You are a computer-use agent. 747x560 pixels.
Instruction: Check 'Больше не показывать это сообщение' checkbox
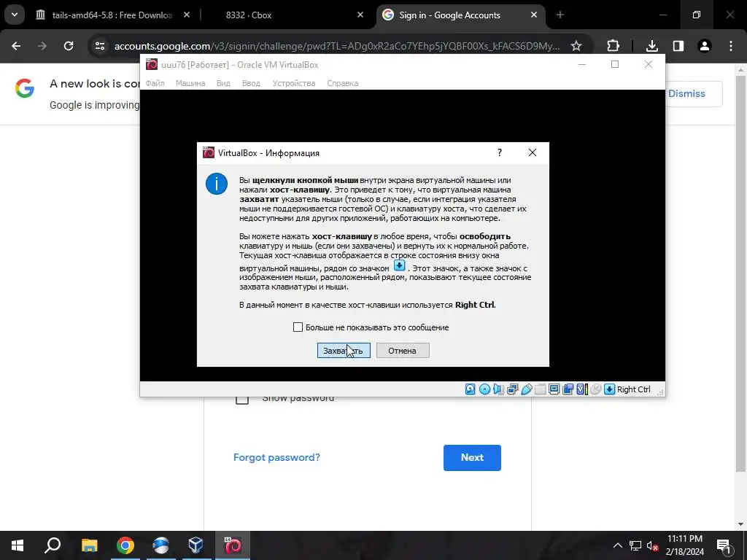pyautogui.click(x=298, y=327)
